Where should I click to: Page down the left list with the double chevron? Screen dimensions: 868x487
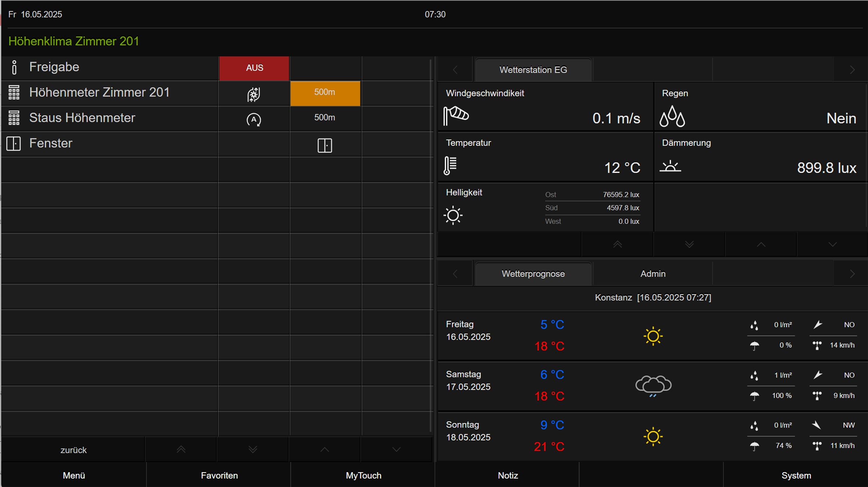pos(252,450)
